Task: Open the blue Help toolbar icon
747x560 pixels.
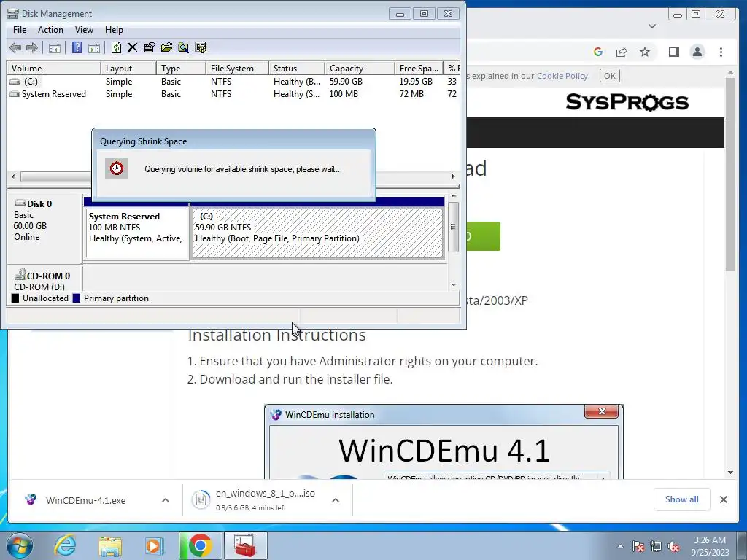Action: (x=77, y=47)
